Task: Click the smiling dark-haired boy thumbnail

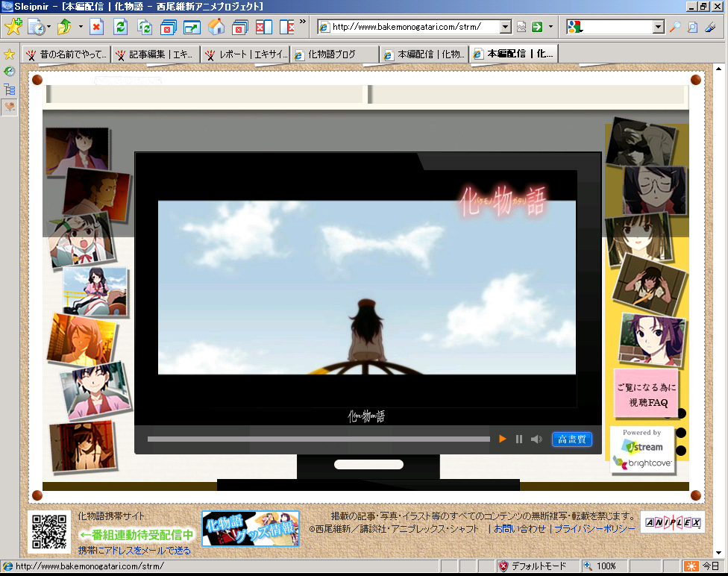Action: tap(95, 391)
